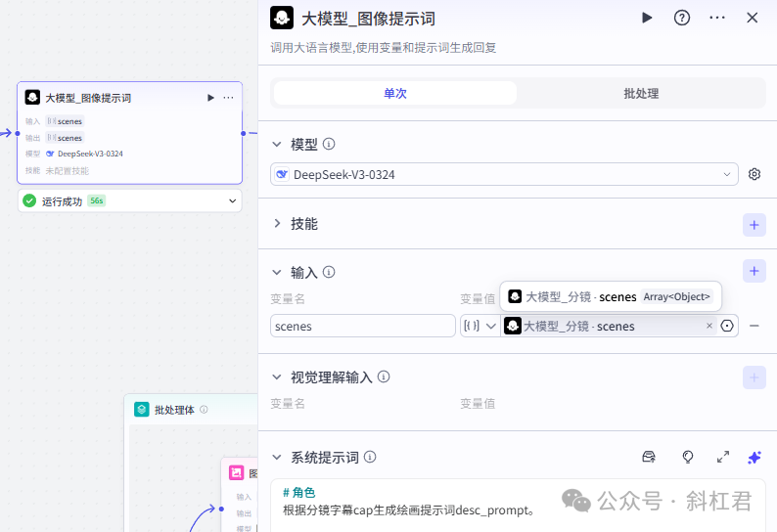This screenshot has height=532, width=777.
Task: Open more menu on canvas node 大模型_图像提示词
Action: (228, 98)
